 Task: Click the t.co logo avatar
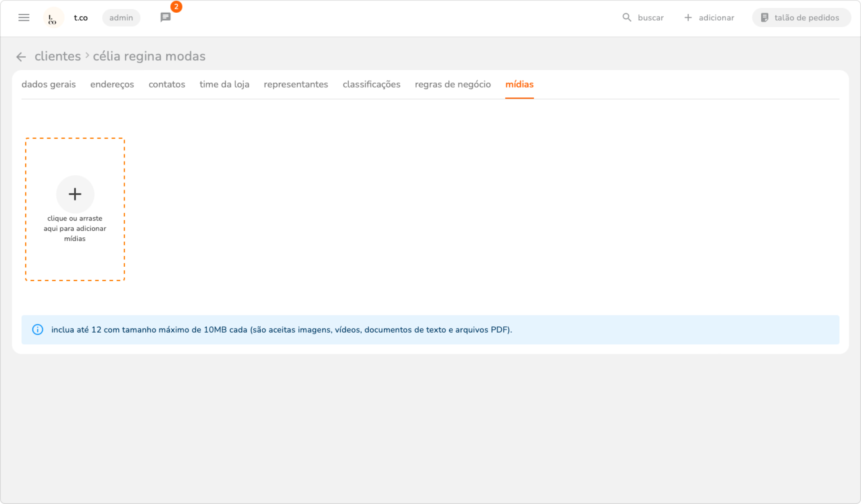click(53, 18)
